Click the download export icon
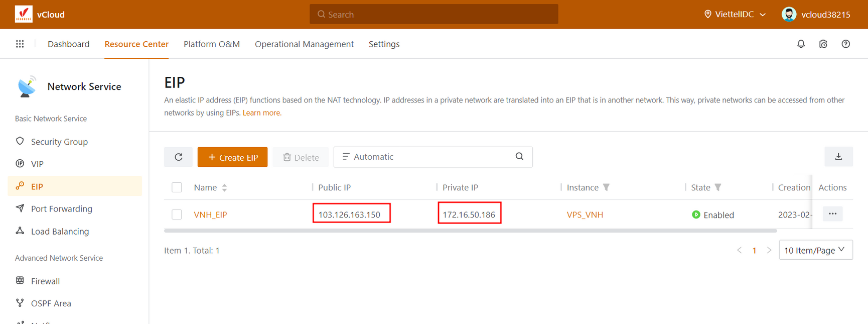 pos(838,157)
